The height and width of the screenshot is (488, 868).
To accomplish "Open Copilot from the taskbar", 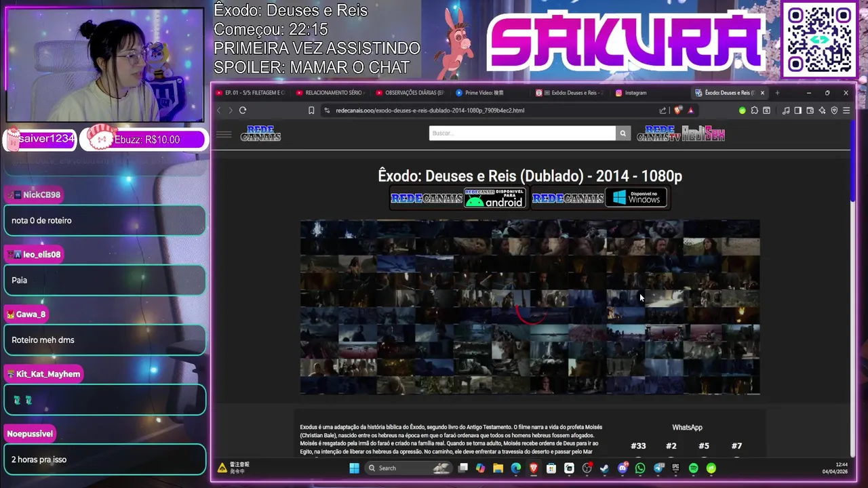I will [x=480, y=468].
